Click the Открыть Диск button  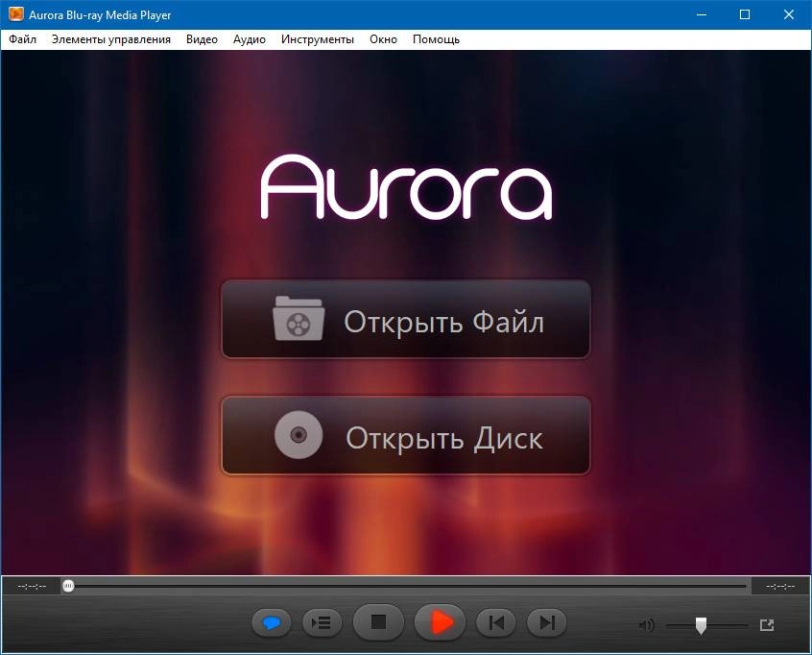(x=406, y=435)
